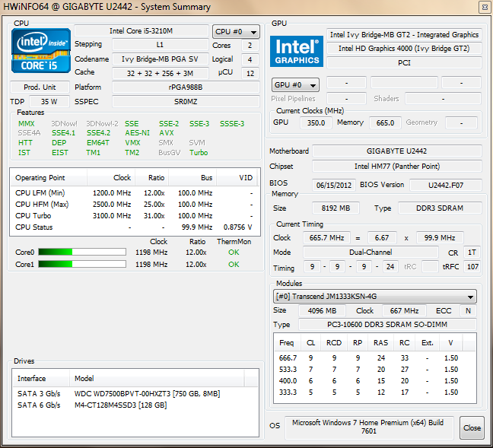Click the Interface column header in Drives
This screenshot has width=493, height=448.
(41, 379)
